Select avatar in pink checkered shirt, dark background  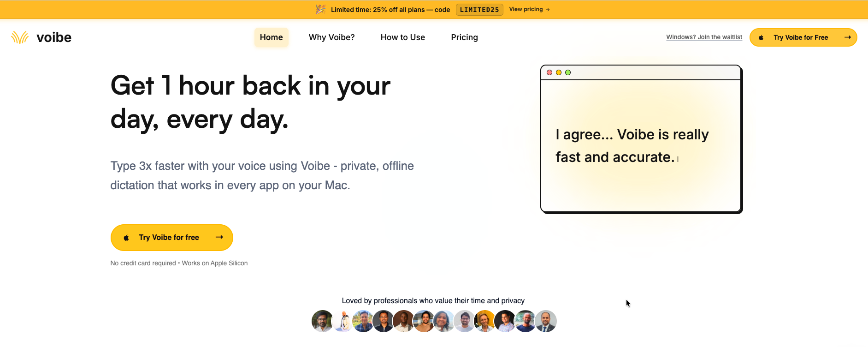505,321
